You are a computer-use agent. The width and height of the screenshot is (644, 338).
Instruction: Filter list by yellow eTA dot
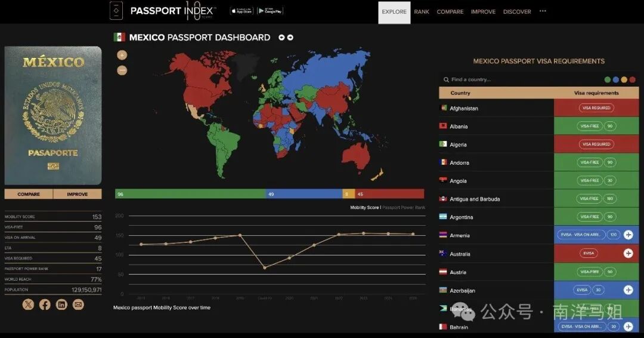pos(624,80)
